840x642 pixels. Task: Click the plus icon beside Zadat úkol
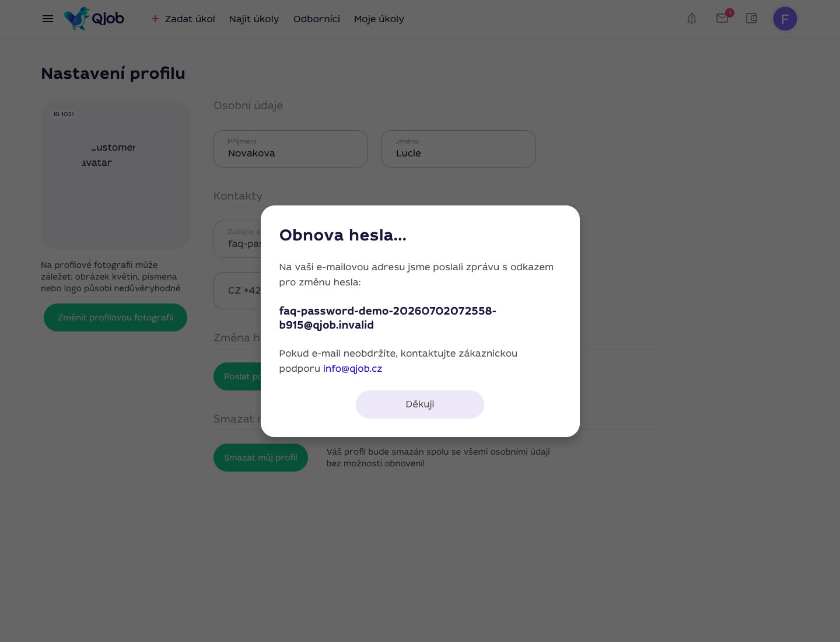pos(155,19)
